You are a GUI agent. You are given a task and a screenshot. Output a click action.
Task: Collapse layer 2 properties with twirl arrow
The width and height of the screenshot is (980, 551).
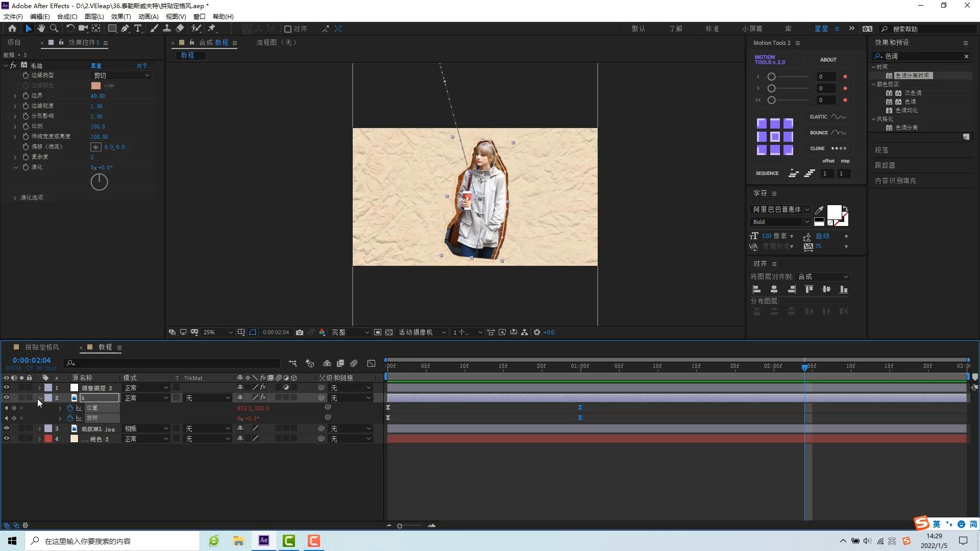[40, 398]
